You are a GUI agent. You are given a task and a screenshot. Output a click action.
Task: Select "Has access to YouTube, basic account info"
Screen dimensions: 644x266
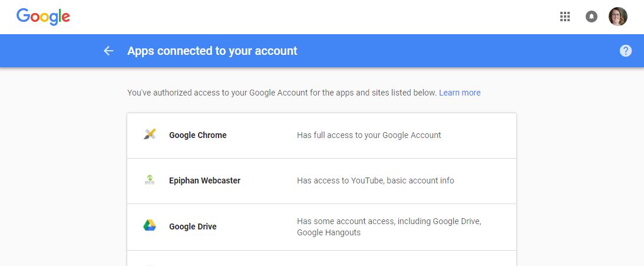pyautogui.click(x=375, y=180)
